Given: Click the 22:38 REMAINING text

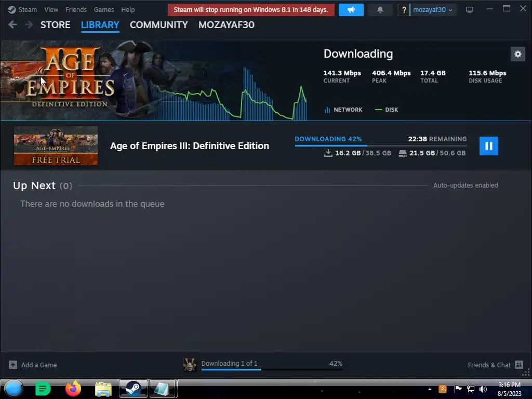Looking at the screenshot, I should pyautogui.click(x=437, y=139).
